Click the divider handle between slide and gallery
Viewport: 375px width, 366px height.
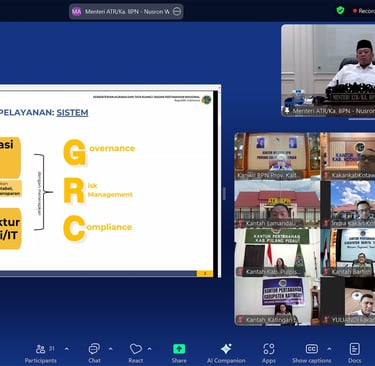tap(224, 193)
